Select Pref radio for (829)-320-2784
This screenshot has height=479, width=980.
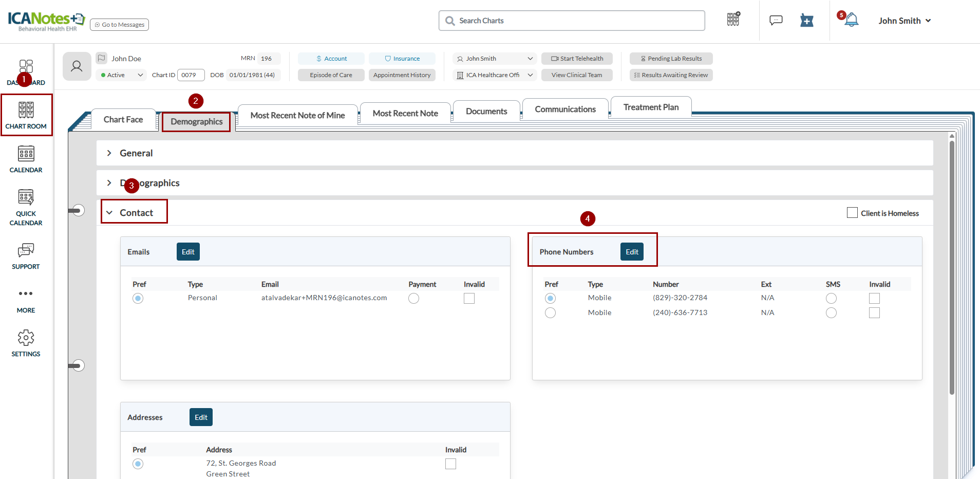point(550,298)
